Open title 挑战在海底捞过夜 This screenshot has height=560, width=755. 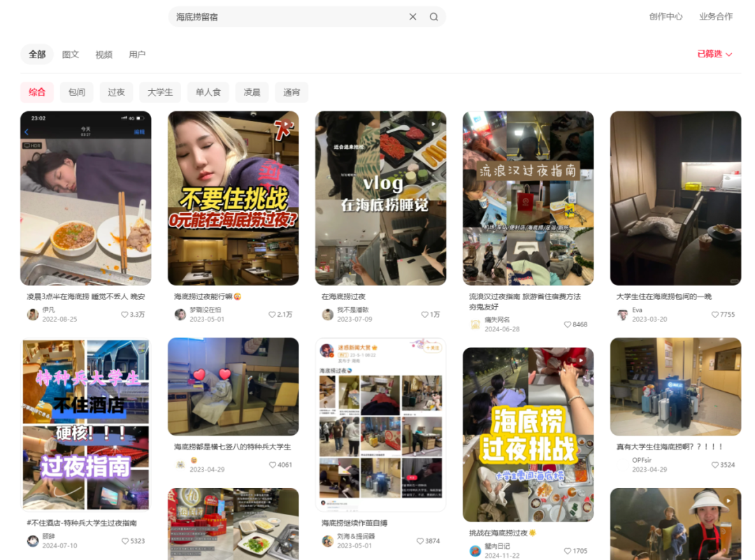tap(502, 533)
